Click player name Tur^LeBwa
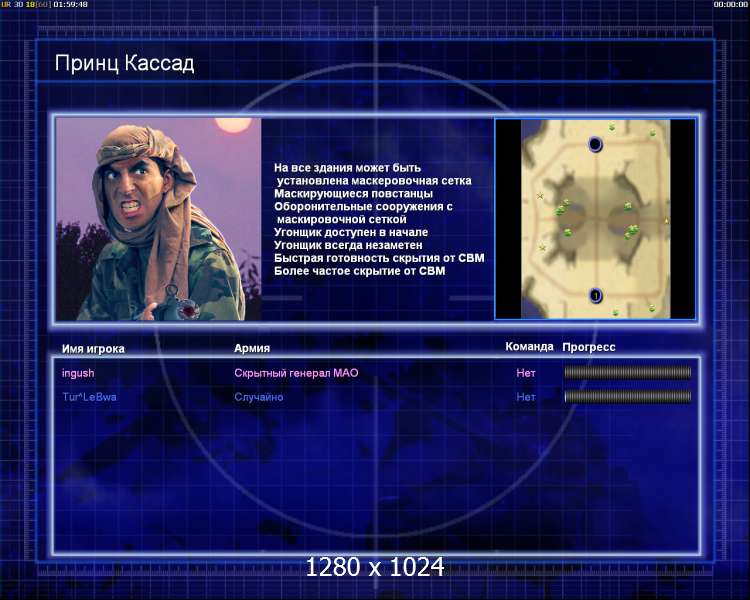750x600 pixels. [89, 397]
